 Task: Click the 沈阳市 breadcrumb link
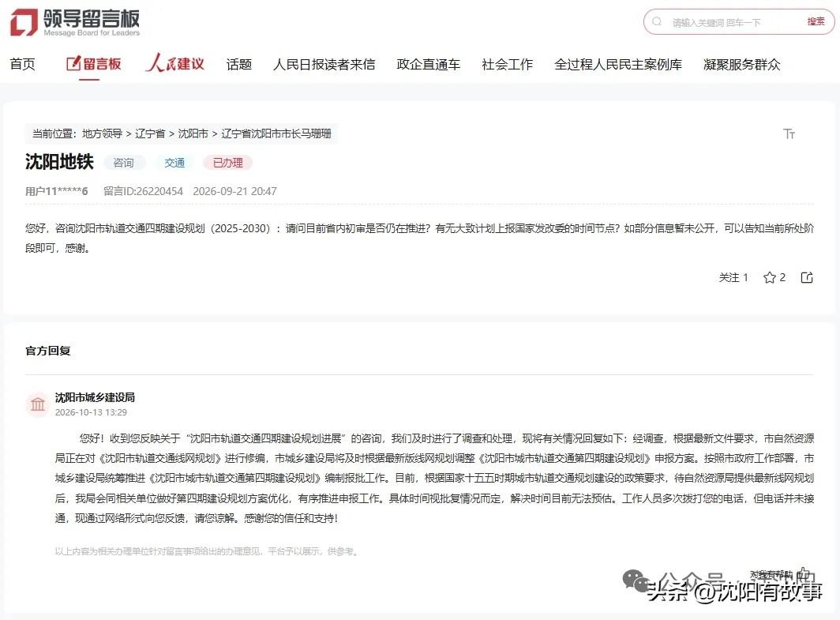[x=193, y=133]
